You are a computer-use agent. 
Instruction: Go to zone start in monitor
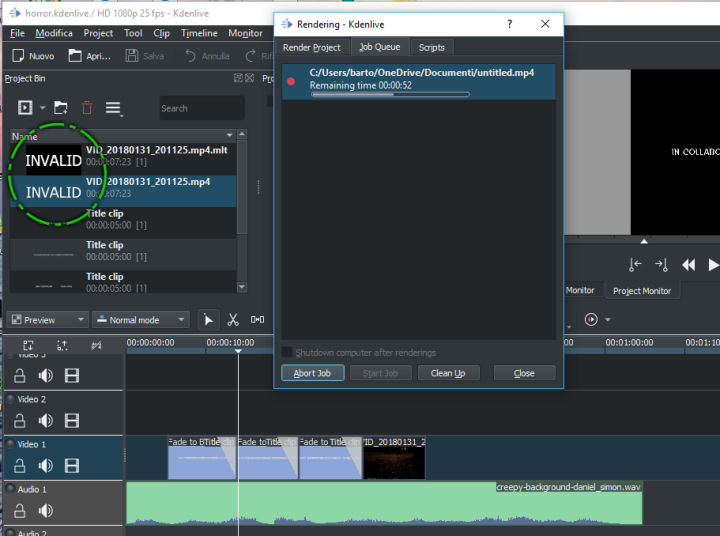coord(635,265)
